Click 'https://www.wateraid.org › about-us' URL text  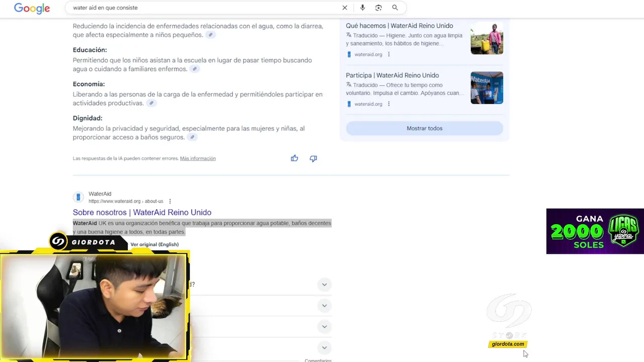tap(126, 201)
